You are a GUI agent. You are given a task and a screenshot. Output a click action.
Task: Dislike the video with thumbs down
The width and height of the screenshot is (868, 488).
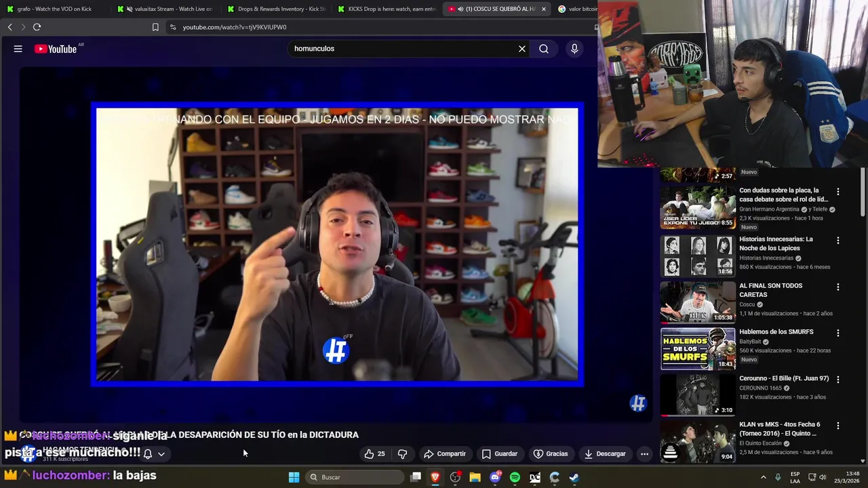pos(402,454)
